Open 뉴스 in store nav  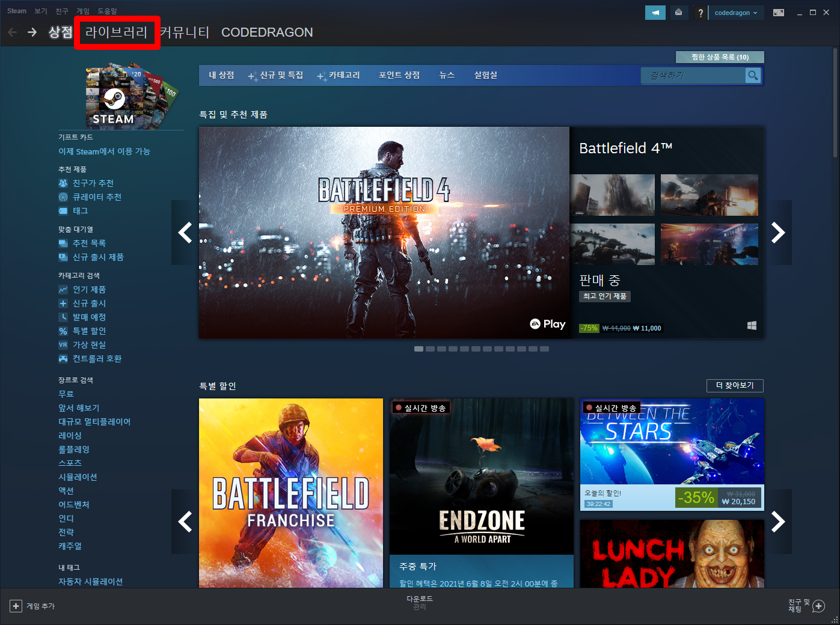[447, 75]
